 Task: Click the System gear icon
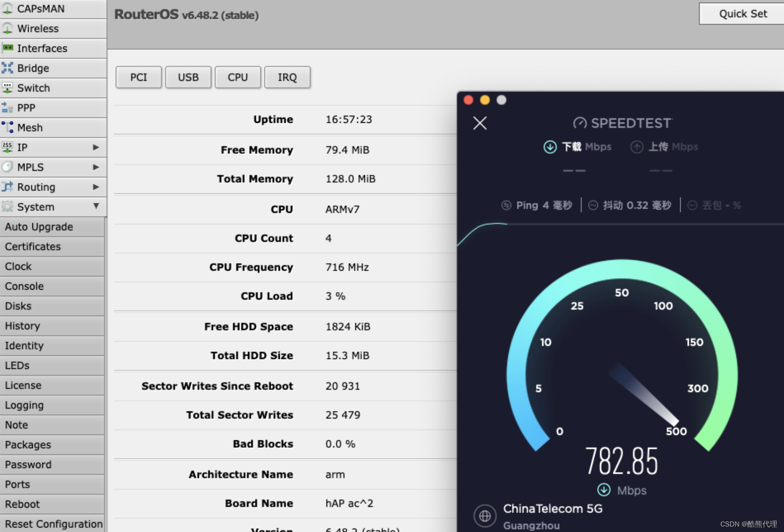7,207
